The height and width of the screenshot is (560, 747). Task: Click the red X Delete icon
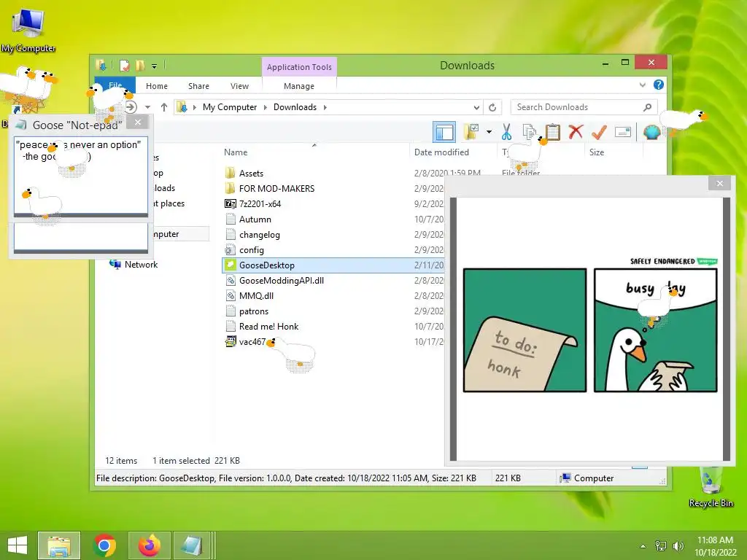pos(576,132)
